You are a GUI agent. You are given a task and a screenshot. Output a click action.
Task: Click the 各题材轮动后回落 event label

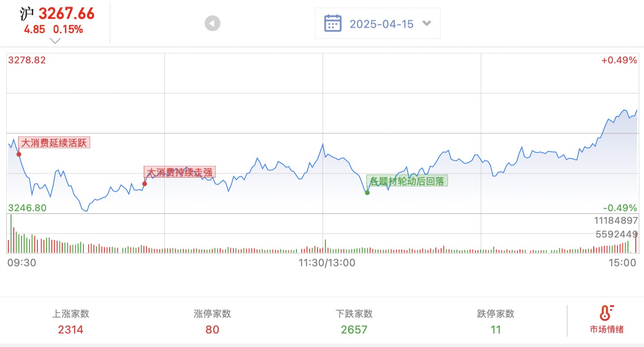(x=407, y=181)
